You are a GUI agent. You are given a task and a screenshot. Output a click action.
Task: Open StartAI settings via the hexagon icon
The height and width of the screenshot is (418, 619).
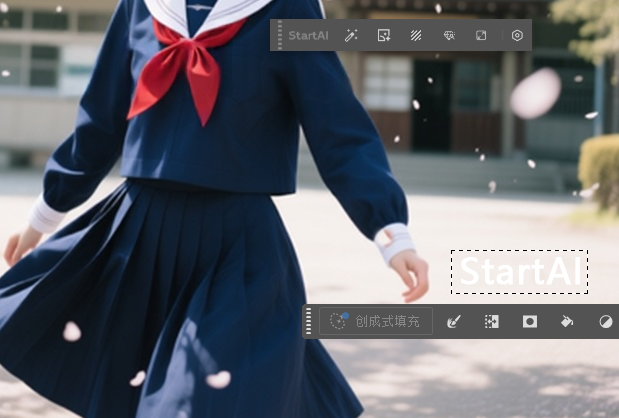point(517,35)
